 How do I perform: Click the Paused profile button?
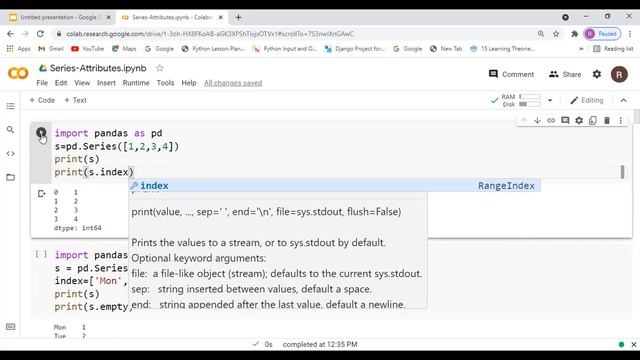click(x=602, y=34)
